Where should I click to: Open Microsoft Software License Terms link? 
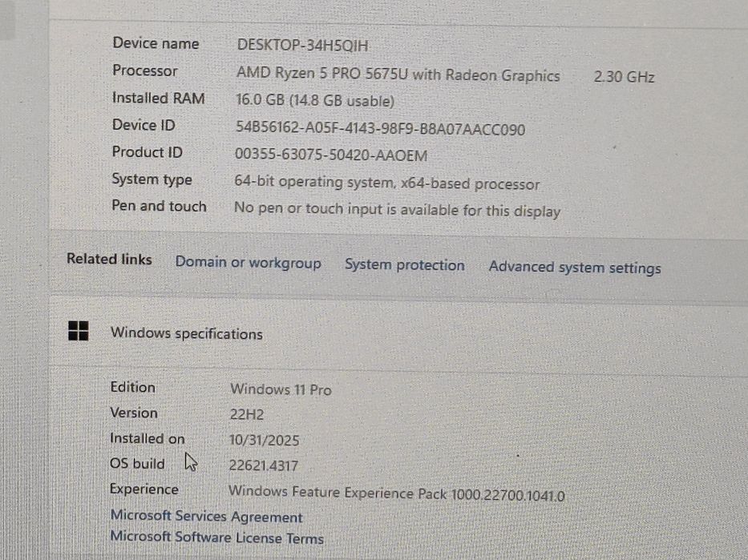[x=217, y=538]
